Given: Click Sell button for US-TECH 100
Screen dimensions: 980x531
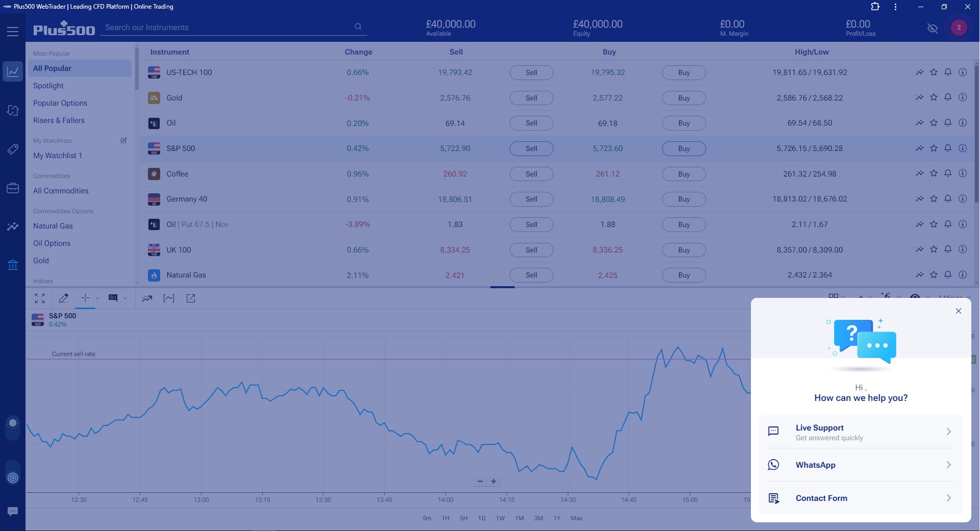Looking at the screenshot, I should pos(532,72).
